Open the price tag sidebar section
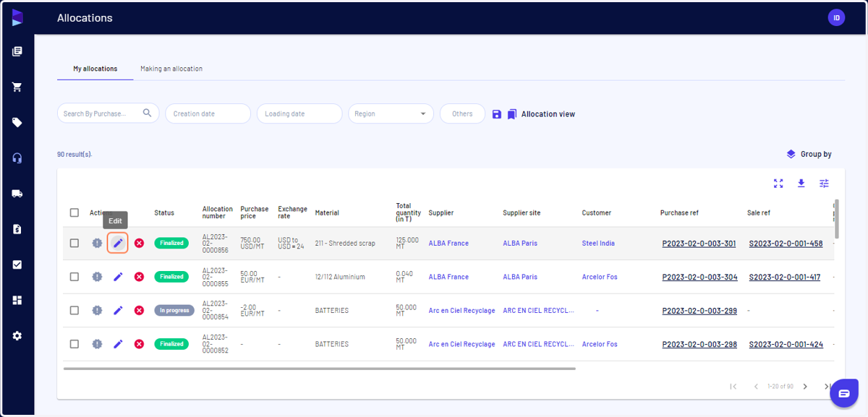This screenshot has height=417, width=868. click(17, 122)
